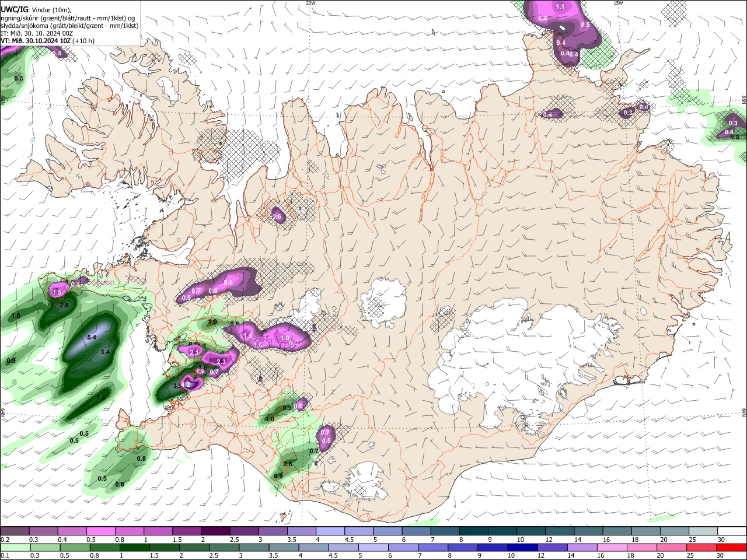This screenshot has height=560, width=747.
Task: Pick the darkest purple 2–2.5 swatch in upper legend
Action: click(215, 531)
